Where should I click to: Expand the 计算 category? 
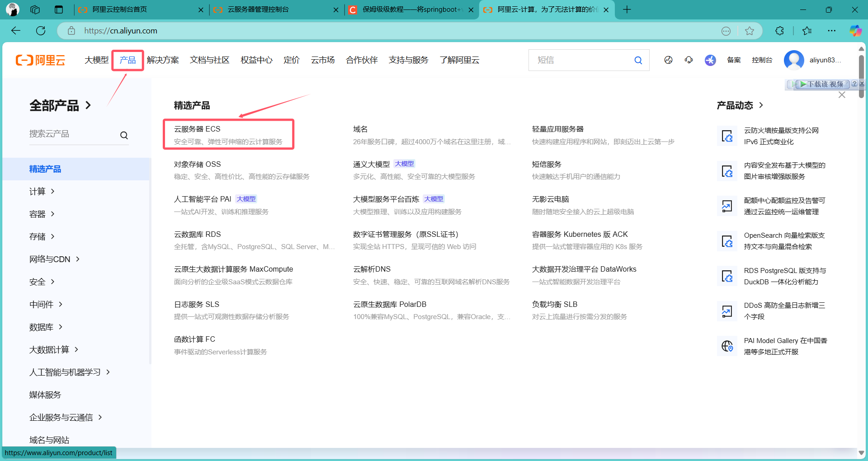click(x=42, y=191)
